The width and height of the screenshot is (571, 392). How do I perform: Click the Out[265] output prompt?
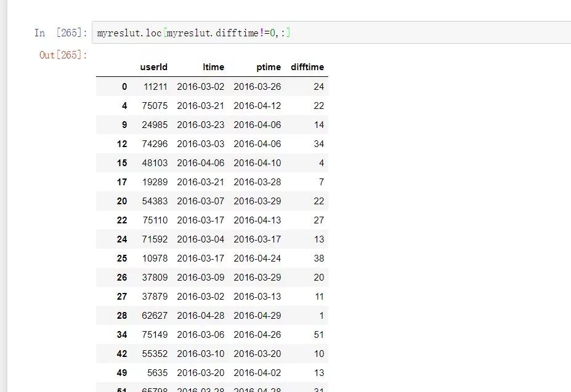click(63, 55)
